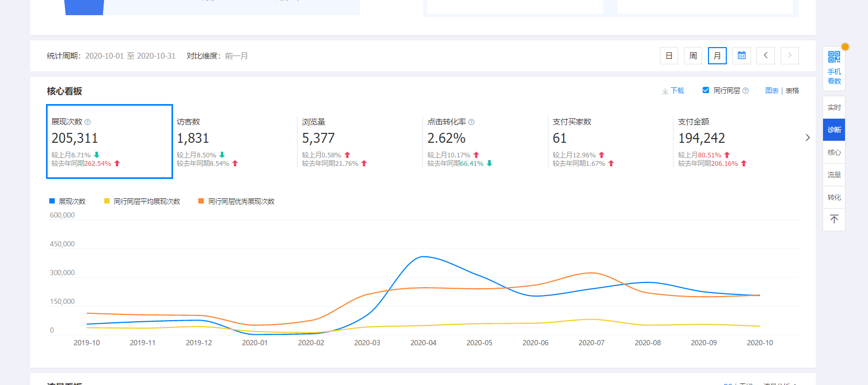Click the mobile QR code icon
Viewport: 868px width, 385px height.
pos(834,57)
